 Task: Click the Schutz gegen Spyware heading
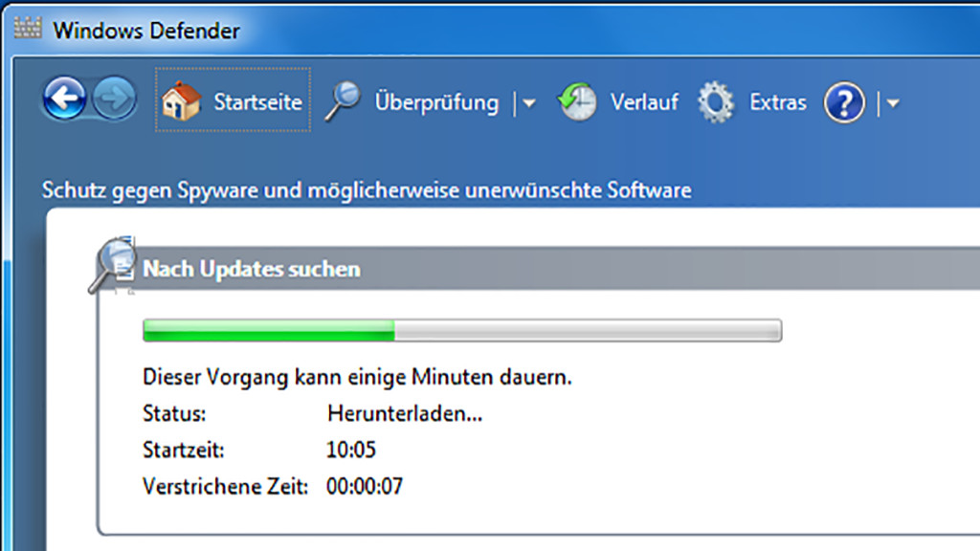(x=367, y=190)
